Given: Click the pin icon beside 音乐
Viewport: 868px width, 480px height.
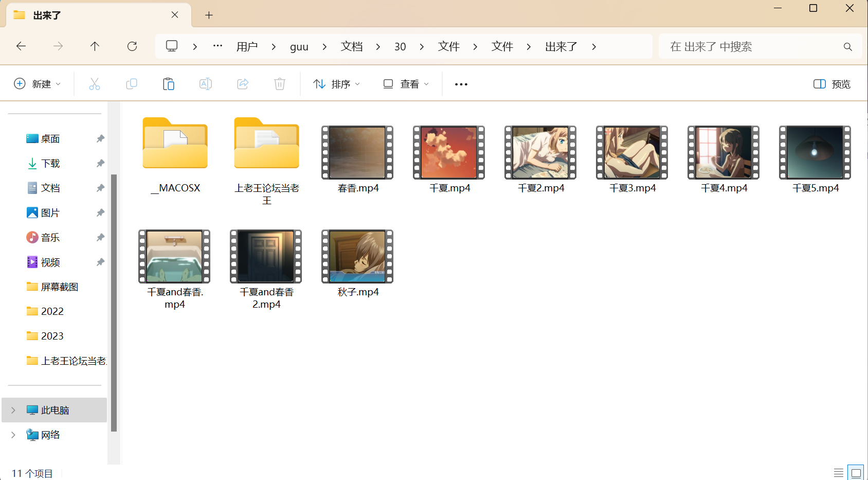Looking at the screenshot, I should (x=100, y=237).
